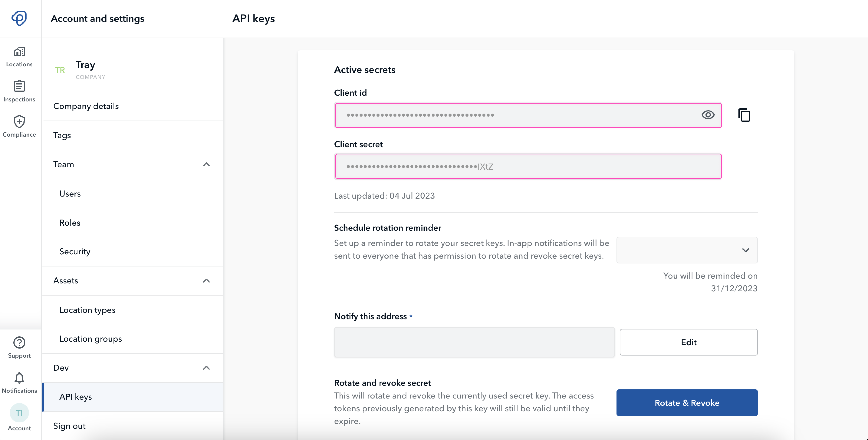Image resolution: width=868 pixels, height=440 pixels.
Task: Edit the notification address
Action: pos(688,342)
